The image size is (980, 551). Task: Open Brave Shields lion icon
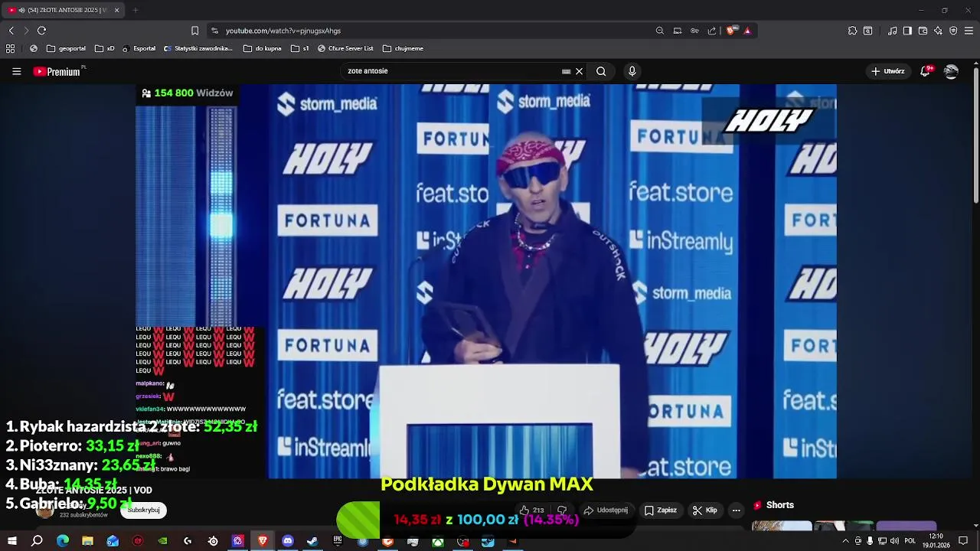[x=731, y=31]
